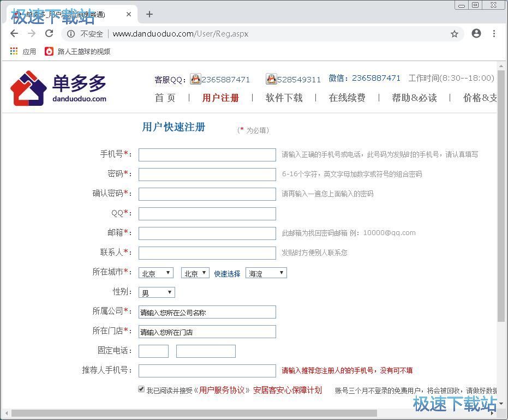Click the horizontal scrollbar thumb
This screenshot has height=420, width=508.
[x=194, y=413]
